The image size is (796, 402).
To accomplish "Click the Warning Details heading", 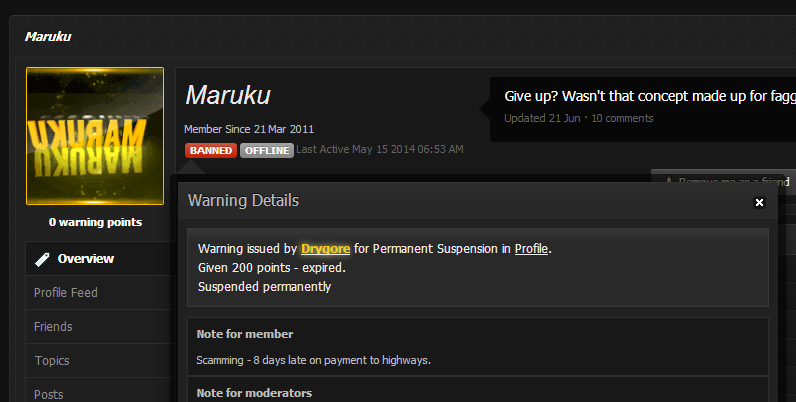I will pyautogui.click(x=243, y=200).
